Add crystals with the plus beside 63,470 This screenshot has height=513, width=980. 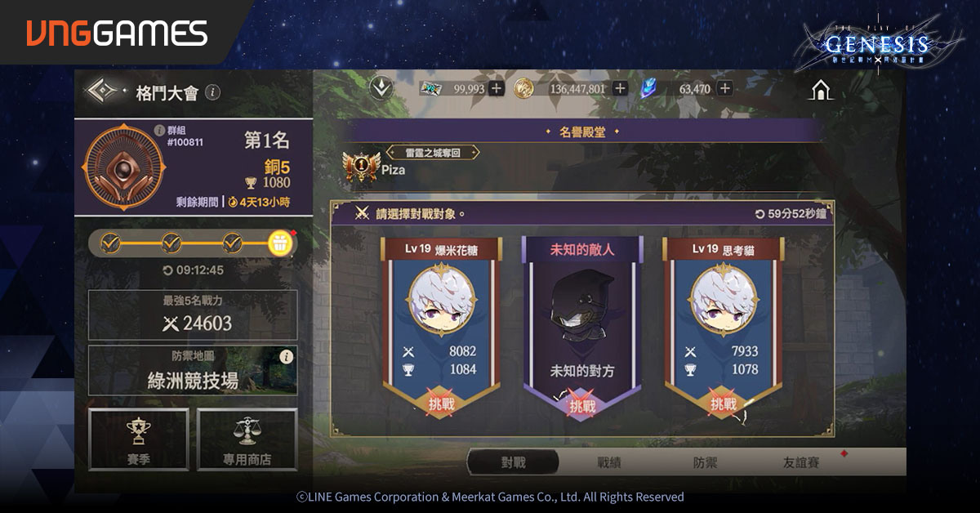pos(724,88)
